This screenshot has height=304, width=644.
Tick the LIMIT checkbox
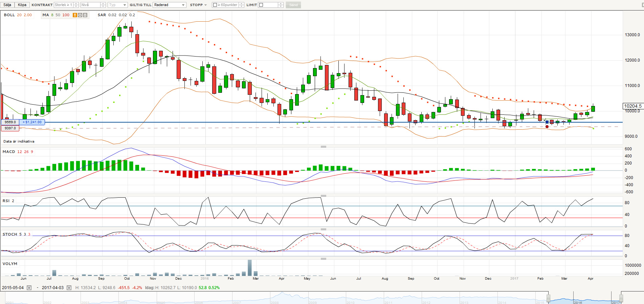(261, 5)
